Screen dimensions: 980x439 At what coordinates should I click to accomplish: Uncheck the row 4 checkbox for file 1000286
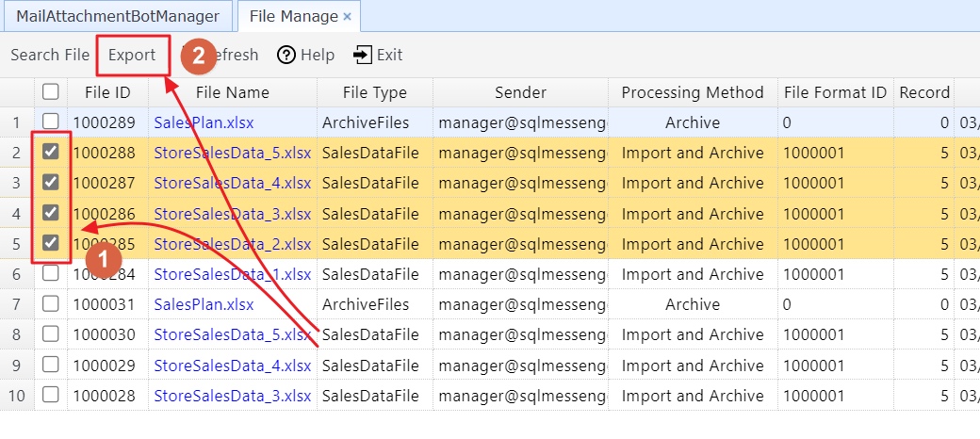pos(51,213)
